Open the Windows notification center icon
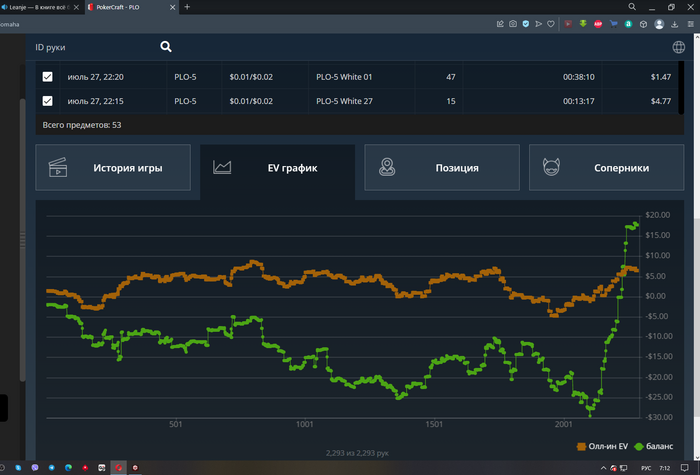 (685, 468)
